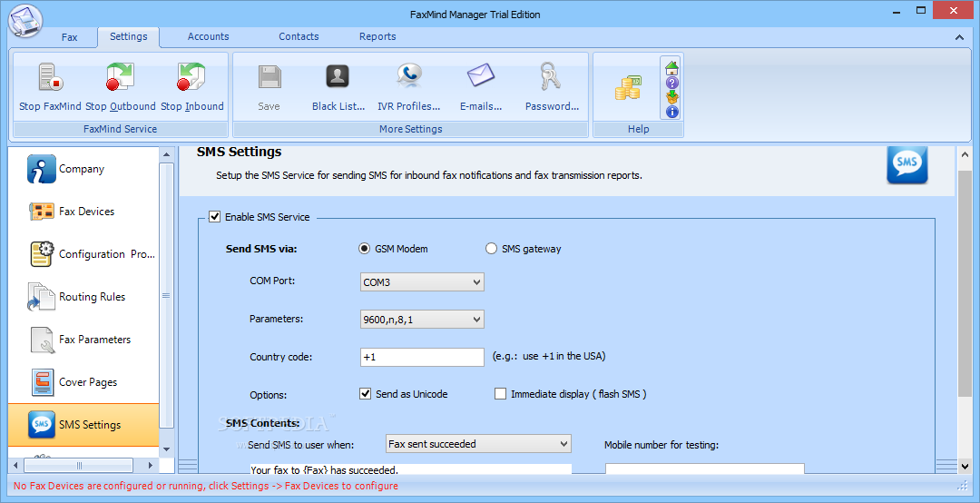Open the Parameters 9600,n,8,1 dropdown
The image size is (980, 503).
coord(422,319)
